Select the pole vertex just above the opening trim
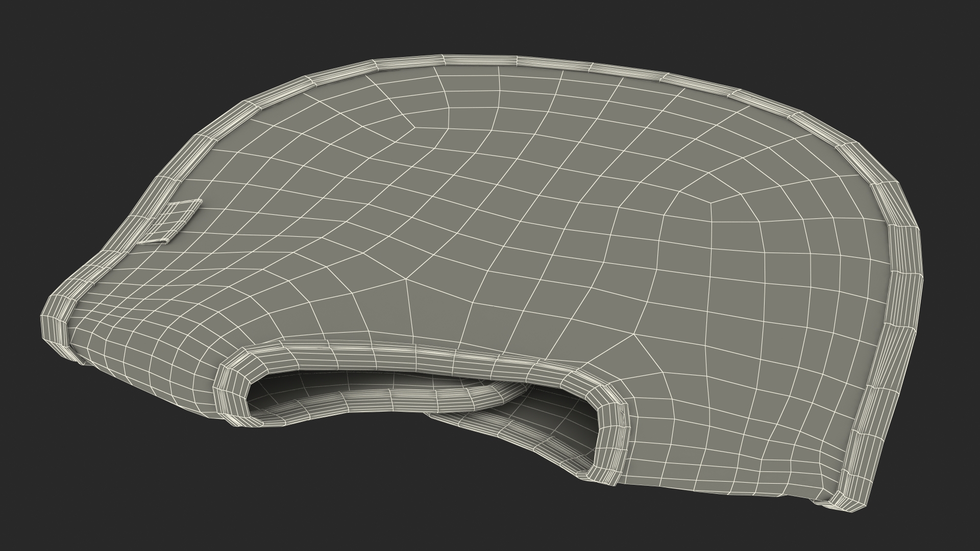The image size is (980, 551). 634,334
